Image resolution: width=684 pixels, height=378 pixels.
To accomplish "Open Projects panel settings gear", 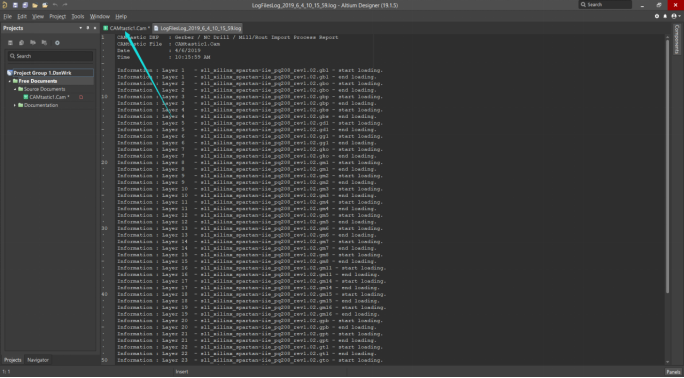I will [57, 43].
